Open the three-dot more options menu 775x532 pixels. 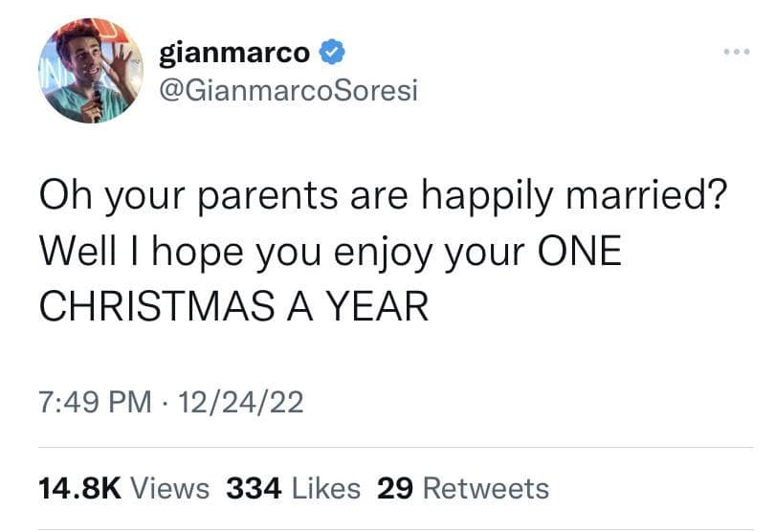[738, 53]
